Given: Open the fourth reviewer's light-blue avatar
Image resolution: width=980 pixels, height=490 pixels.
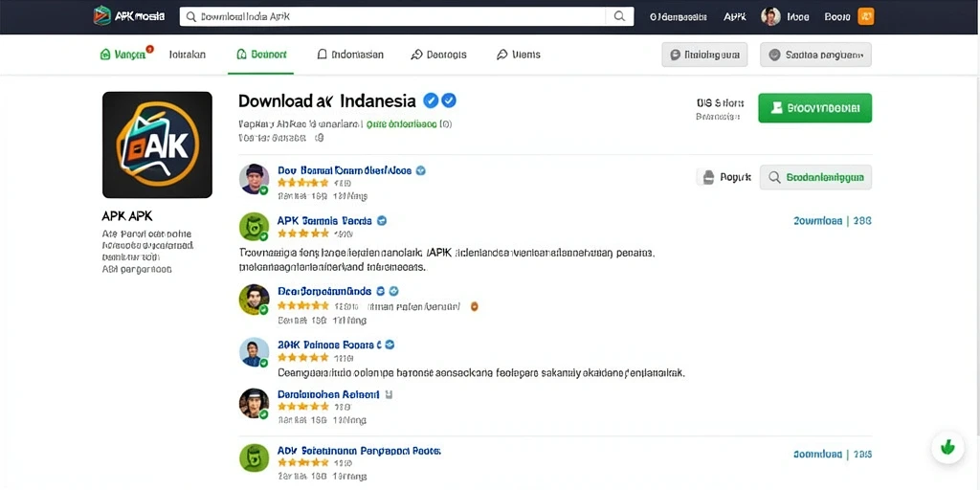Looking at the screenshot, I should coord(254,352).
